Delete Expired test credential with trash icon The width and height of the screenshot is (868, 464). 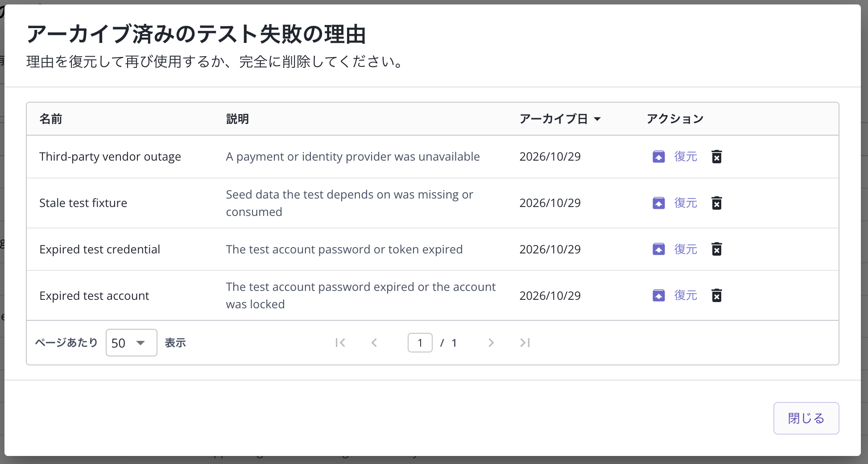coord(717,249)
